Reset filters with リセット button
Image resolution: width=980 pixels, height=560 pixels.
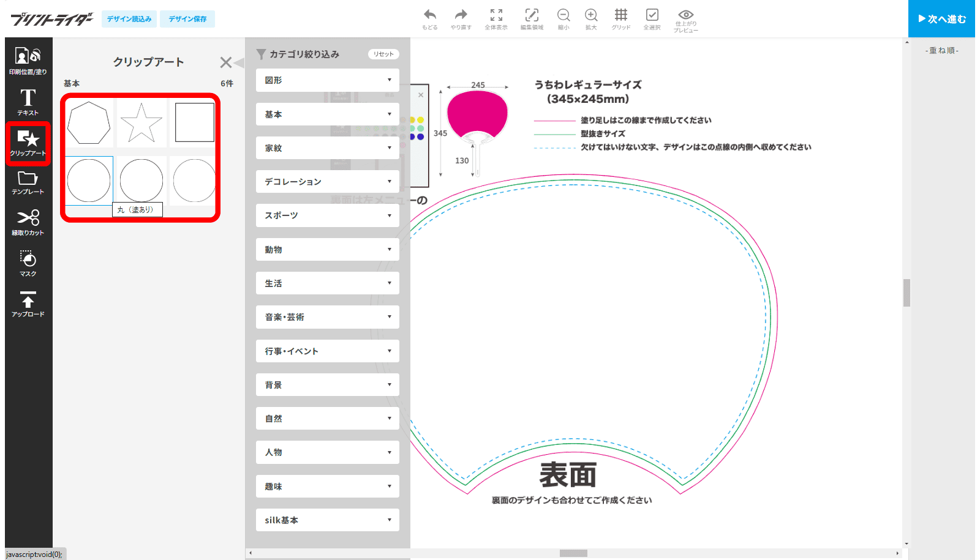[x=383, y=54]
